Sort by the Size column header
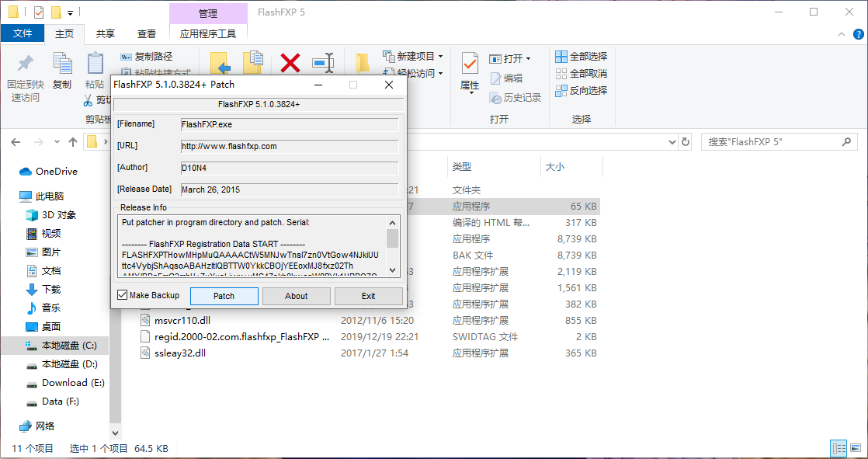The width and height of the screenshot is (868, 459). tap(571, 167)
